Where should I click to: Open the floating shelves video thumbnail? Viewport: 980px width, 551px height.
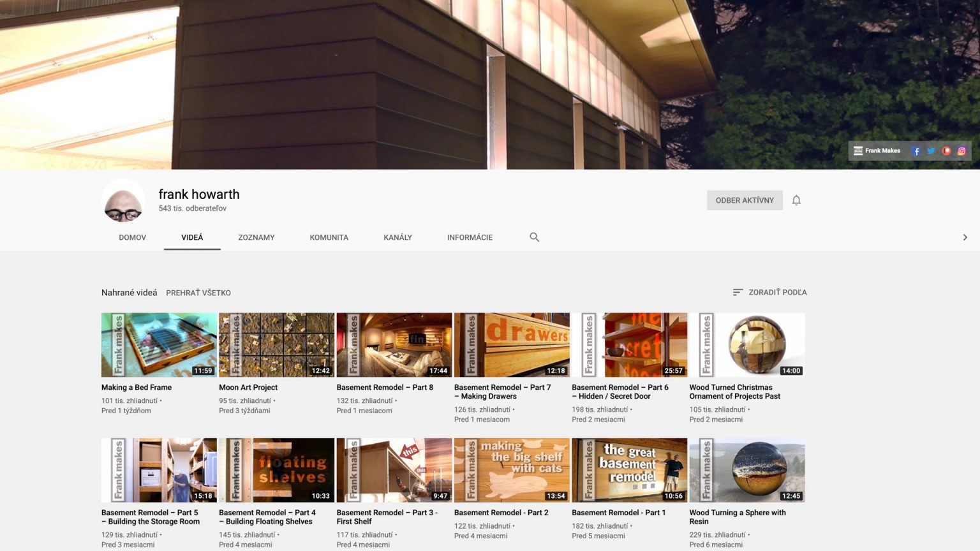pos(276,470)
